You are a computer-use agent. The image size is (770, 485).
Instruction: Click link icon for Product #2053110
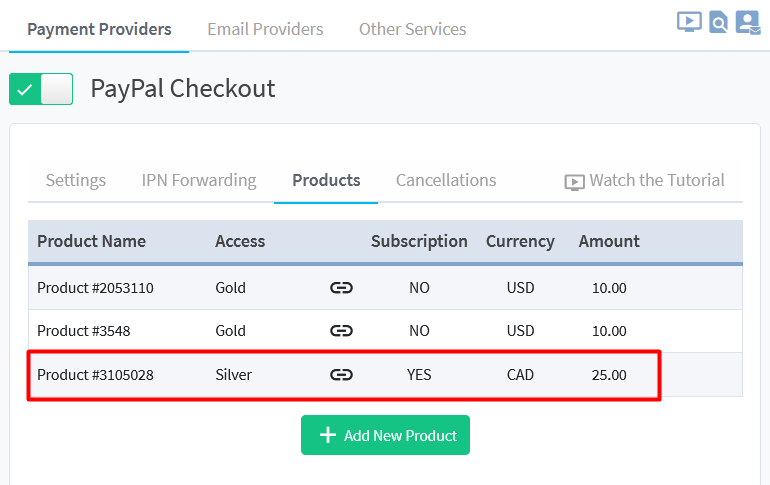341,288
